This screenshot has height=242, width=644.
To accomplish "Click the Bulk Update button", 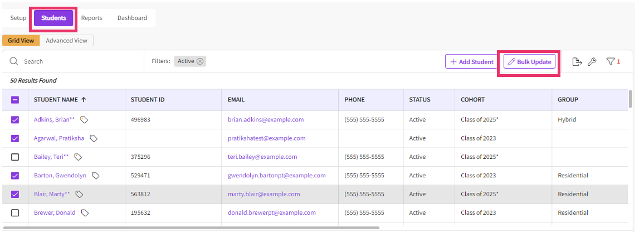I will [x=529, y=62].
